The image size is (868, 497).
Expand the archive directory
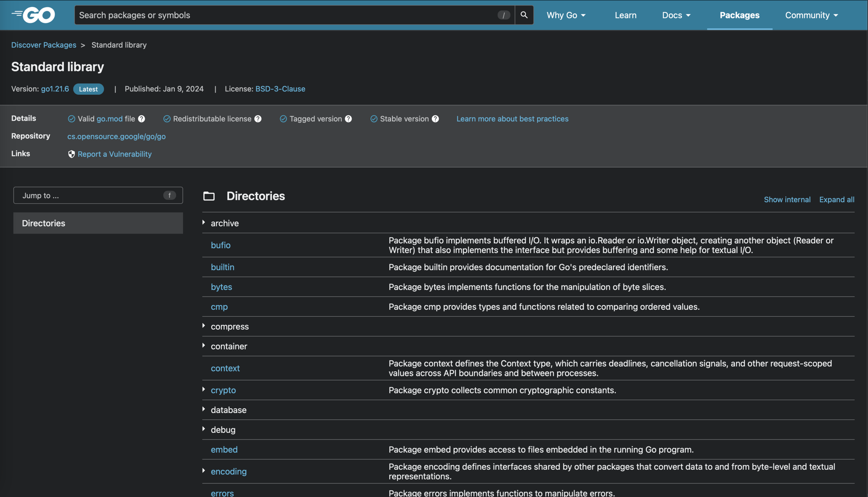coord(204,223)
